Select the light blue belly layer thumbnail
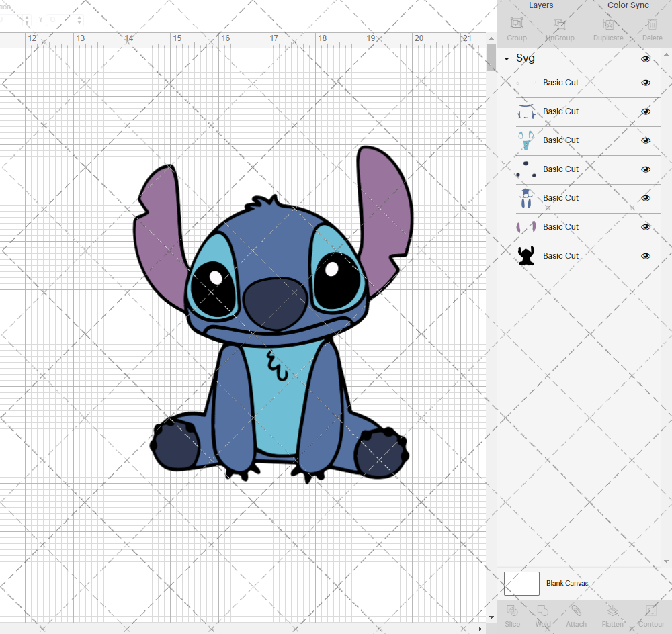This screenshot has height=634, width=672. (x=526, y=140)
